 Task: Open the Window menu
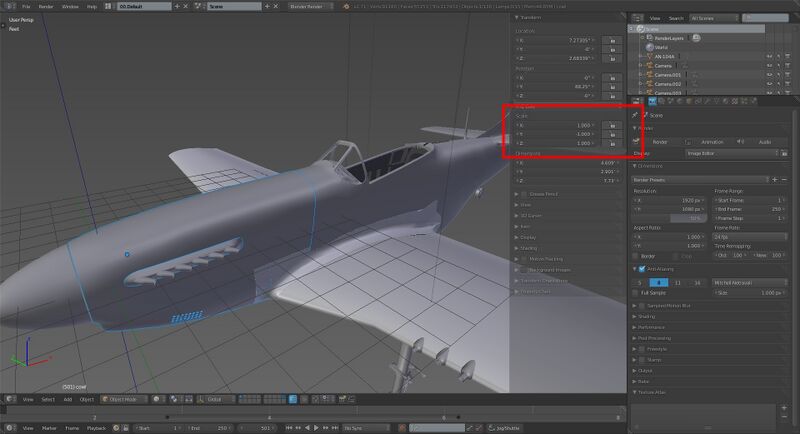(70, 7)
